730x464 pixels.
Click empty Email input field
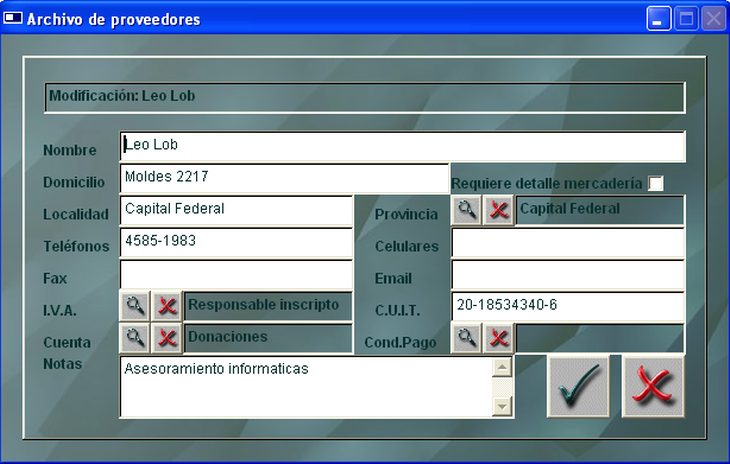[568, 275]
